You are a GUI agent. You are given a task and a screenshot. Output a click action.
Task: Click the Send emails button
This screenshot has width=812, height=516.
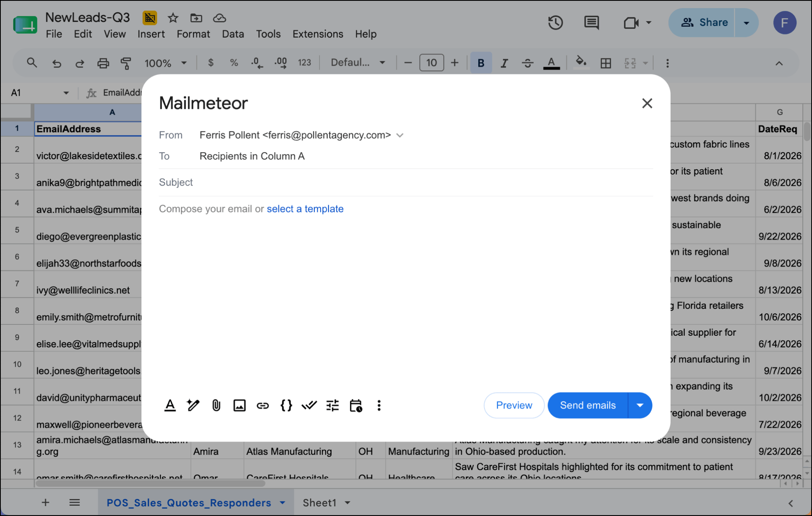click(588, 405)
